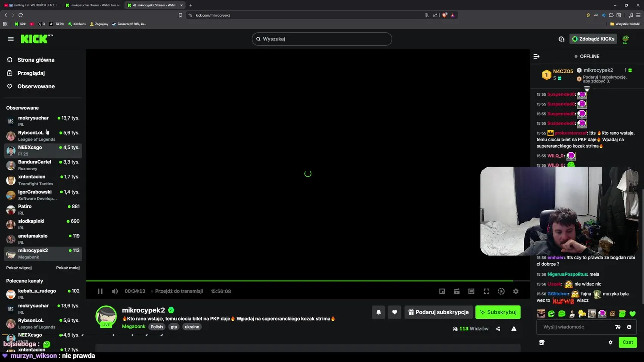
Task: Open Patiro channel
Action: coord(43,209)
